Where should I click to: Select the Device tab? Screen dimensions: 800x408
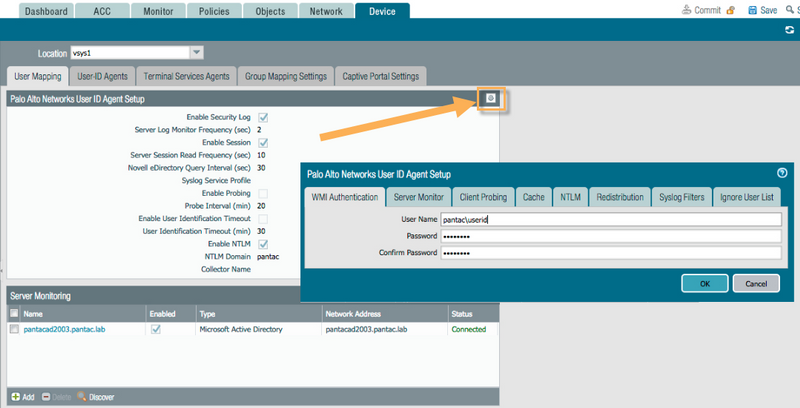(382, 11)
